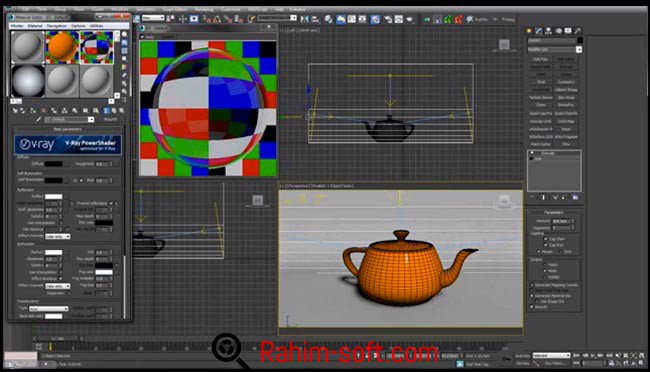Toggle Affect shadows checkbox under Refraction
Screen dimensions: 650x372
point(61,279)
